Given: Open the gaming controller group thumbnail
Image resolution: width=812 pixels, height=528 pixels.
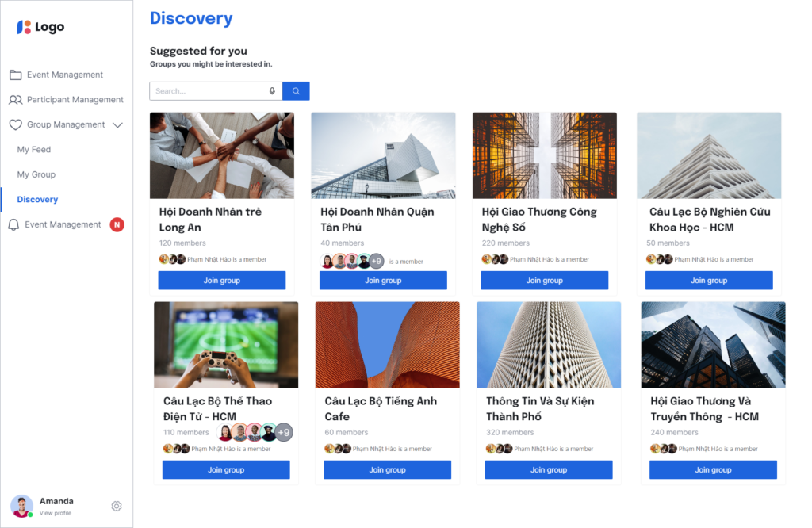Looking at the screenshot, I should pos(226,345).
